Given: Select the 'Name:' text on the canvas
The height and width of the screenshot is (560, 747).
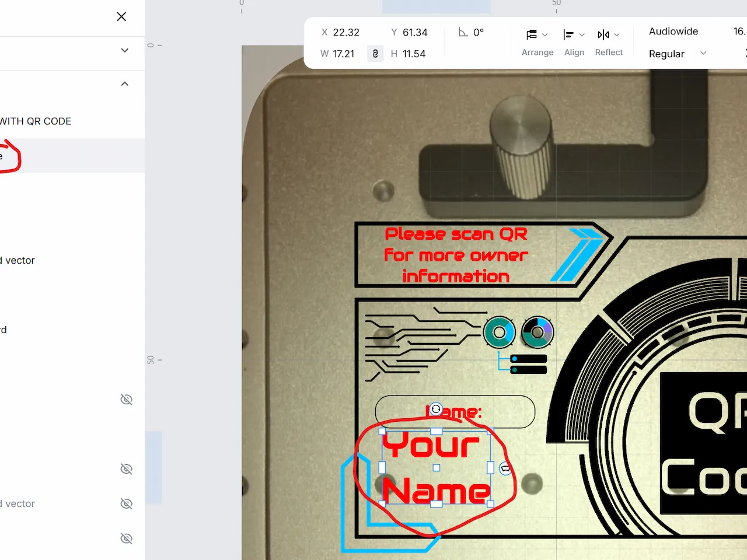Looking at the screenshot, I should pyautogui.click(x=455, y=412).
